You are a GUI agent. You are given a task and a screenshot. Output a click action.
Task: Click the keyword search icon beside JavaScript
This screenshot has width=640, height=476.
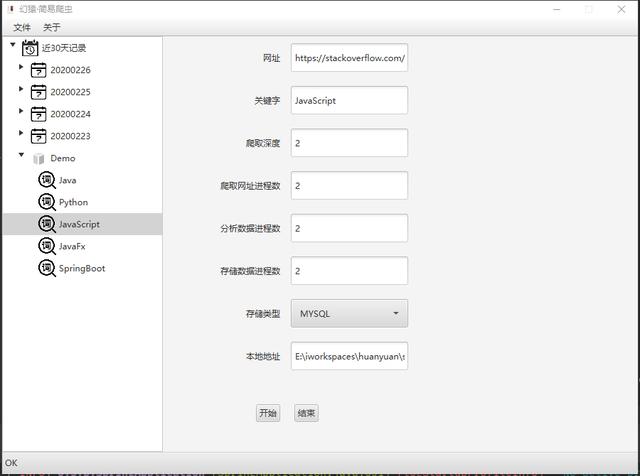(x=47, y=224)
